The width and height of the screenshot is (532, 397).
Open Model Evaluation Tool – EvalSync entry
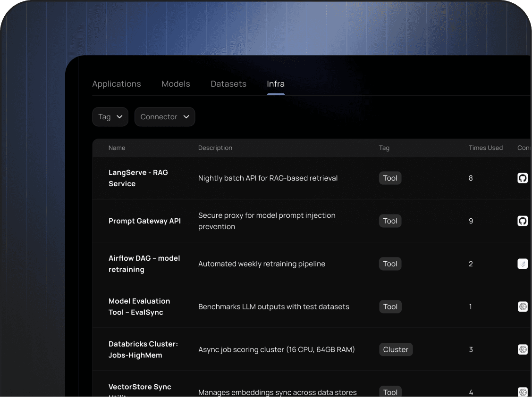pos(139,307)
